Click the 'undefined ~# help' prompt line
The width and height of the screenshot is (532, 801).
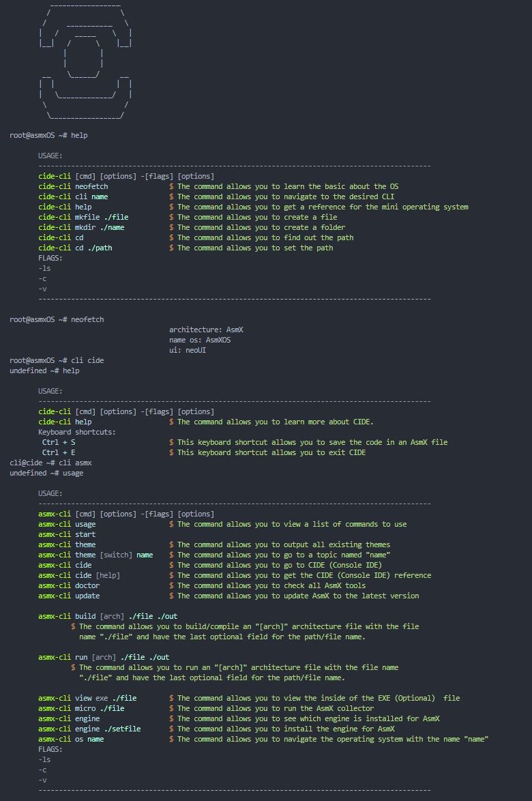tap(44, 370)
